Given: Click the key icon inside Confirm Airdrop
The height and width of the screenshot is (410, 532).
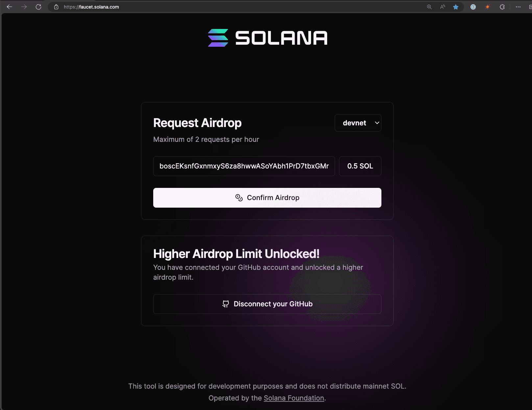Looking at the screenshot, I should [x=238, y=197].
